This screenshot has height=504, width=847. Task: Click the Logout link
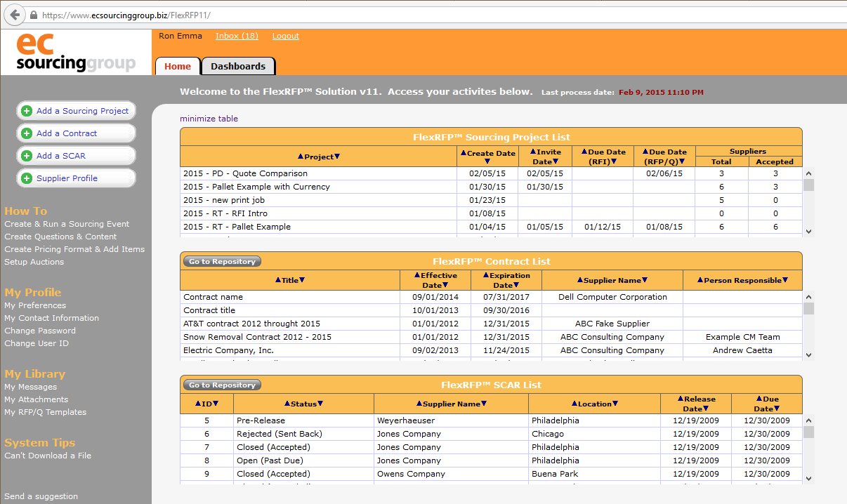pyautogui.click(x=285, y=35)
